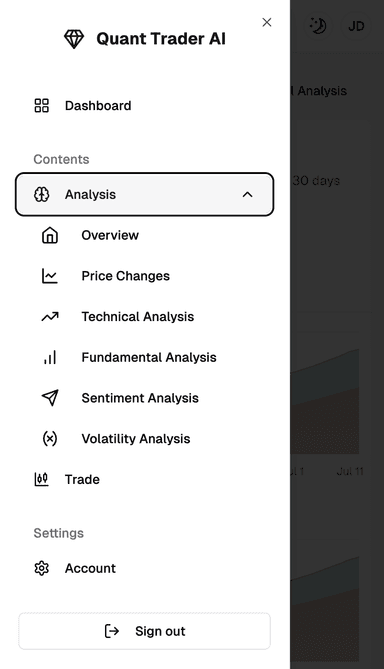The width and height of the screenshot is (384, 669).
Task: Toggle dark mode with the moon icon
Action: (x=317, y=26)
